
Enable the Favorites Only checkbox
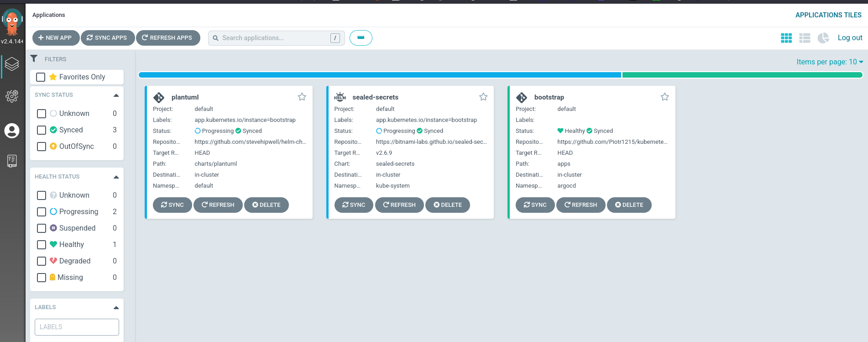point(41,77)
